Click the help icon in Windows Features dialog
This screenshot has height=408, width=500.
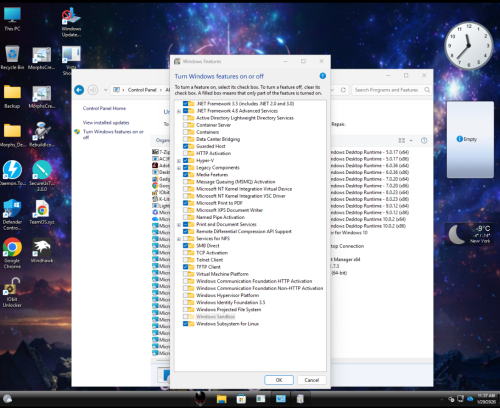coord(322,76)
